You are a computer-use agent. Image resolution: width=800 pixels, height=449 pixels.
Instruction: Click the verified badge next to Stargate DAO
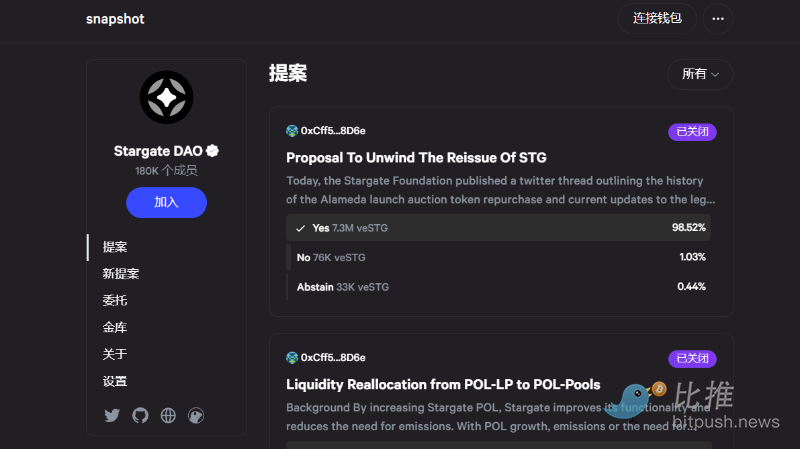[x=212, y=151]
